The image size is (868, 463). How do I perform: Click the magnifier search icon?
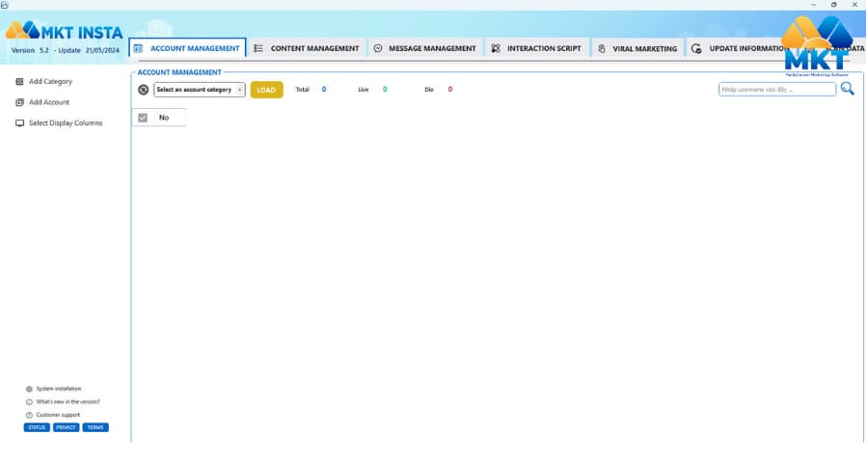(x=847, y=89)
